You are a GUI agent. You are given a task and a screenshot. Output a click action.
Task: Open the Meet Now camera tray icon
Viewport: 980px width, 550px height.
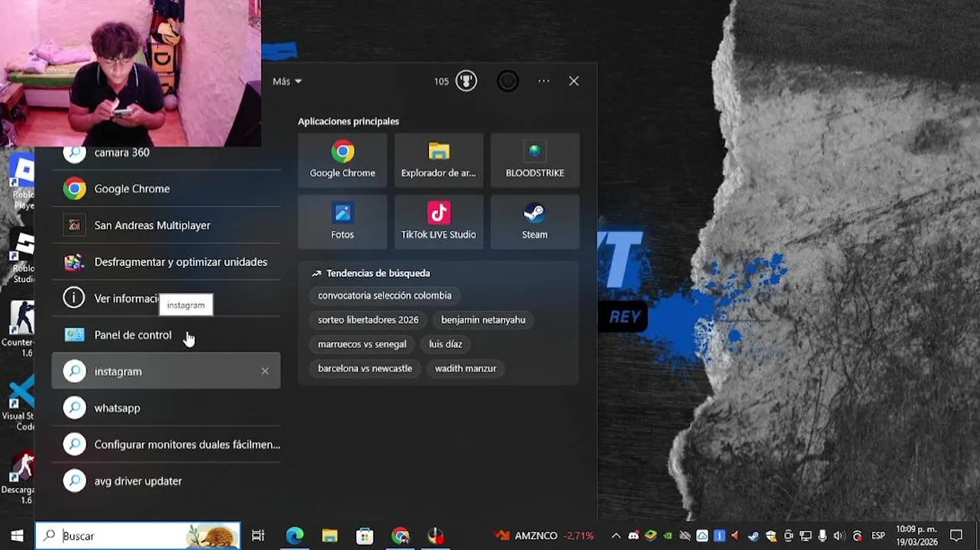click(x=788, y=535)
